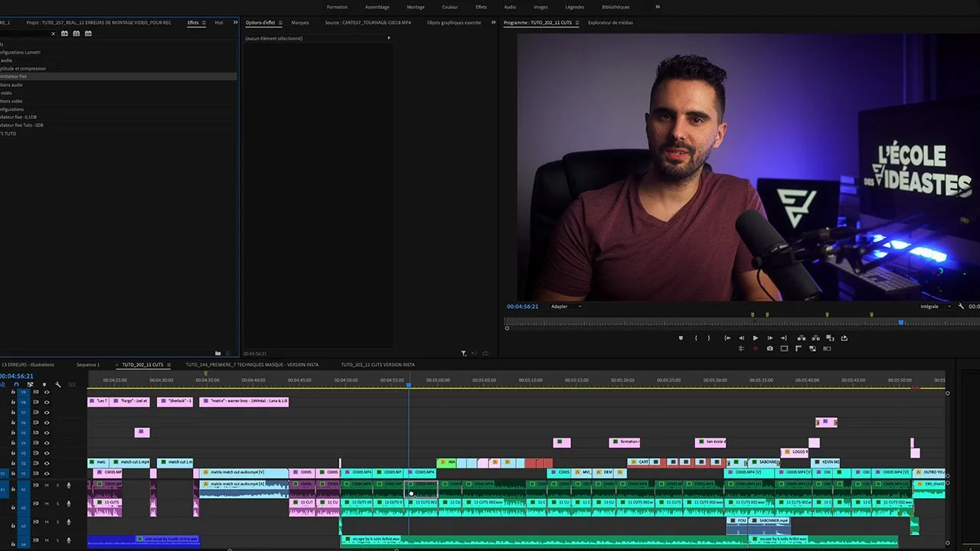Play the Program monitor preview
The height and width of the screenshot is (551, 980).
pyautogui.click(x=756, y=337)
